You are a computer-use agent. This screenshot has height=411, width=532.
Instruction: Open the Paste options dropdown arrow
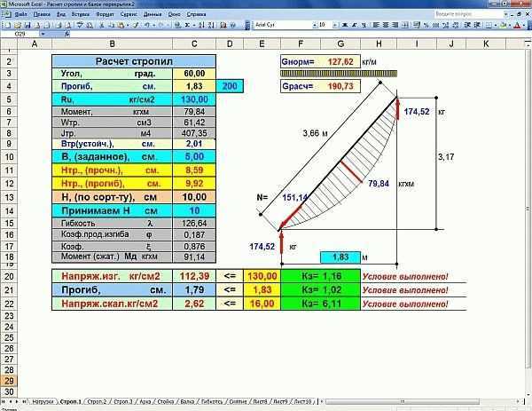pos(128,25)
